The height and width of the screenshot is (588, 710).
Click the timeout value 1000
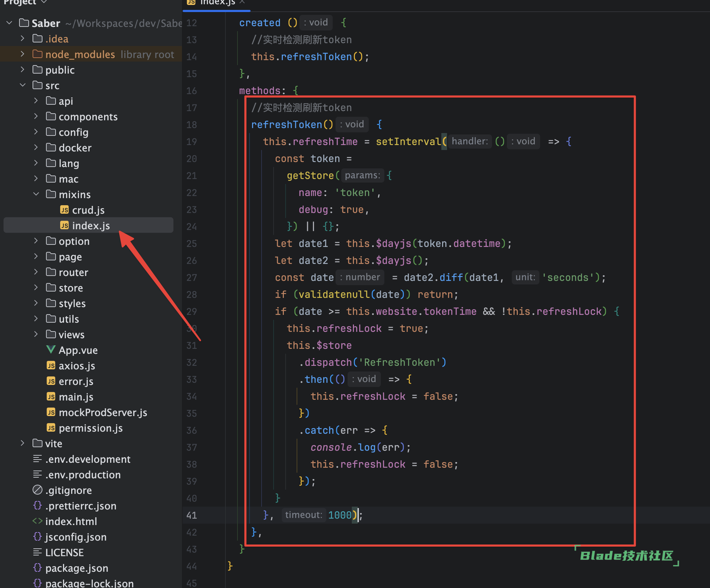[340, 515]
